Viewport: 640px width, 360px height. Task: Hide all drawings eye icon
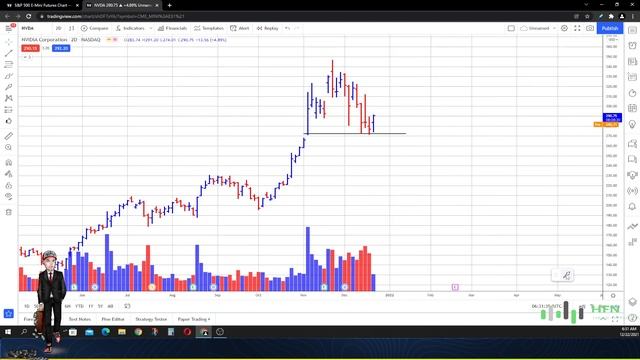[x=9, y=196]
